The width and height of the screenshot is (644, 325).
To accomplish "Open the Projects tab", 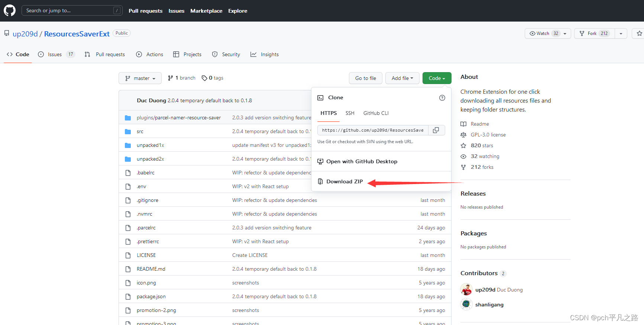I will 187,54.
